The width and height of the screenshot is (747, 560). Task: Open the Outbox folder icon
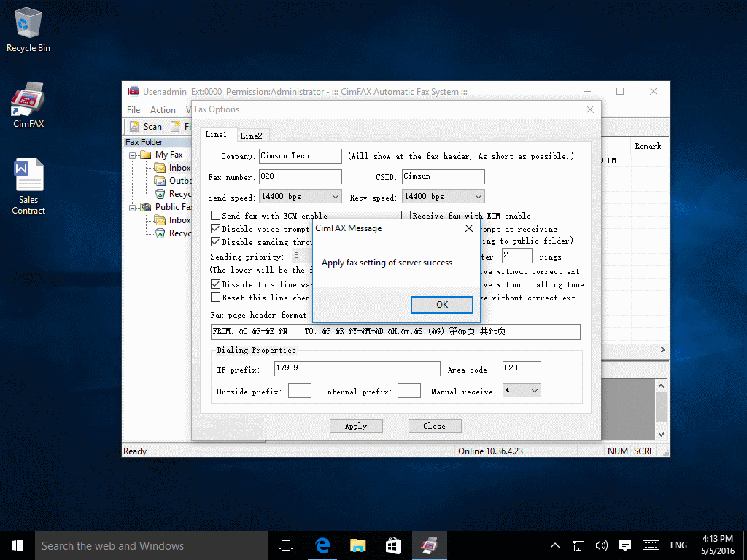[160, 181]
